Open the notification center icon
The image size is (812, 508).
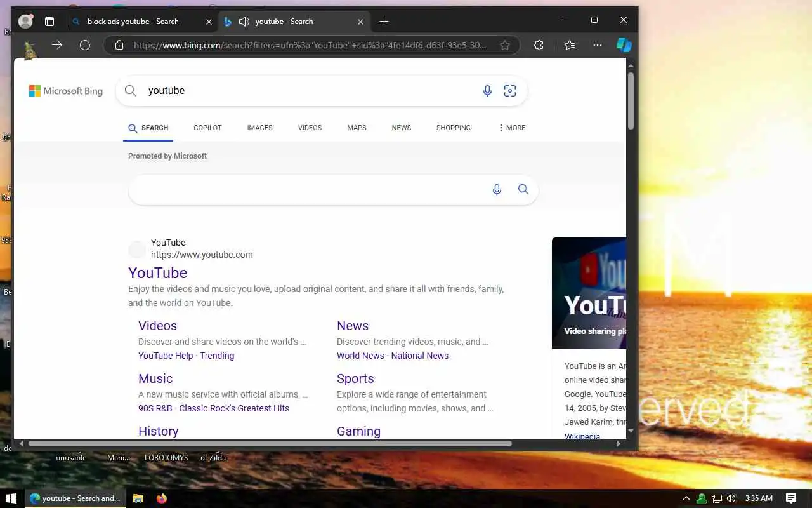tap(791, 498)
